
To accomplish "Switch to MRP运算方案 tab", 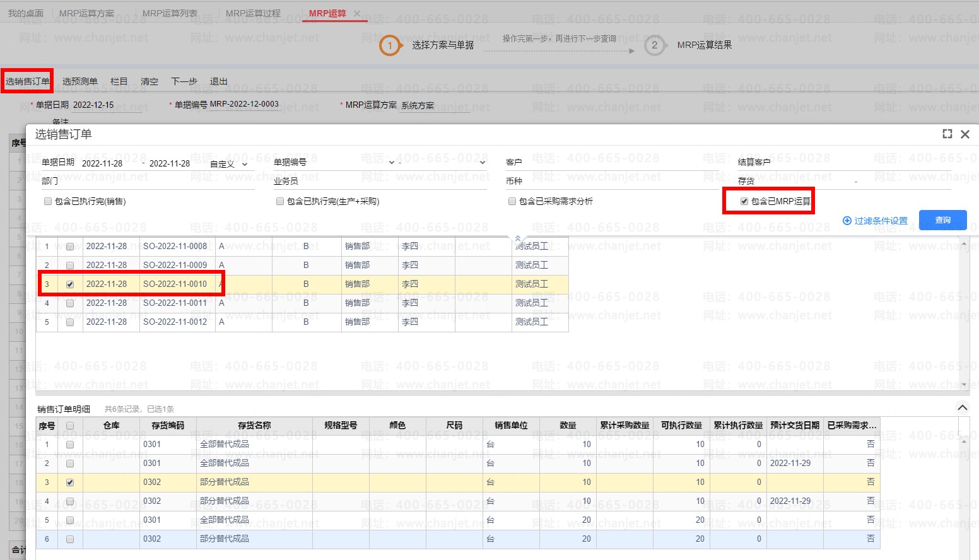I will click(86, 13).
